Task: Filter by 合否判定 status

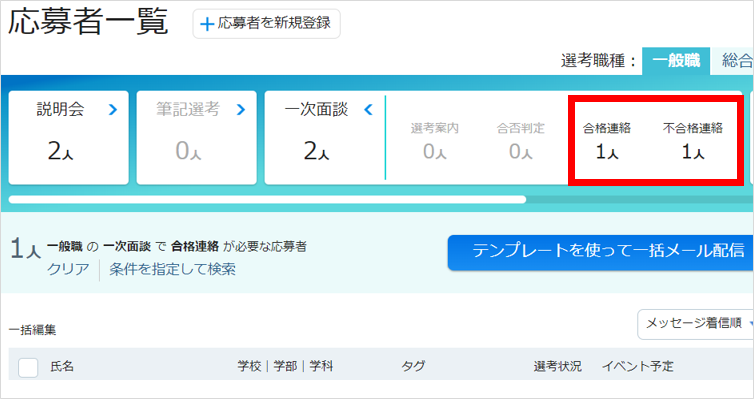Action: point(520,141)
